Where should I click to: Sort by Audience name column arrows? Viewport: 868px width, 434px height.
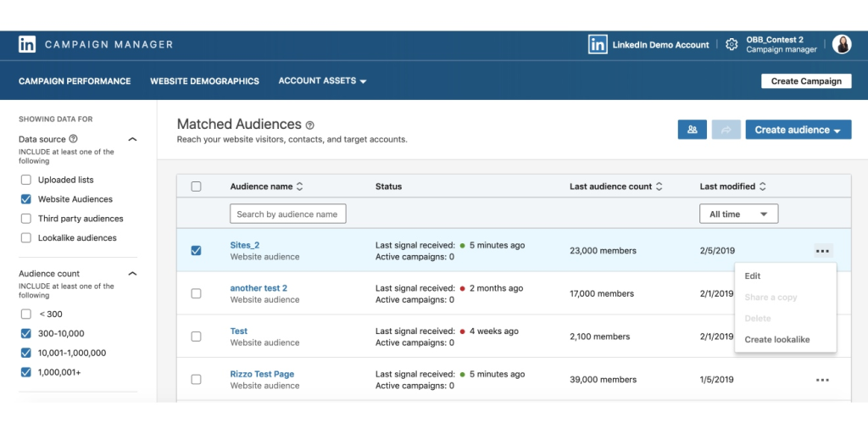tap(299, 186)
